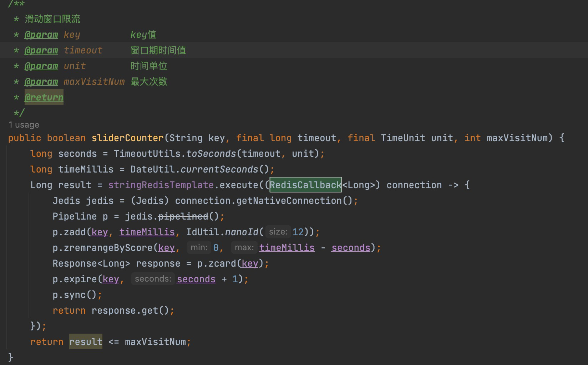Click the 窗口期时间值 description text
The height and width of the screenshot is (365, 588).
(x=158, y=50)
